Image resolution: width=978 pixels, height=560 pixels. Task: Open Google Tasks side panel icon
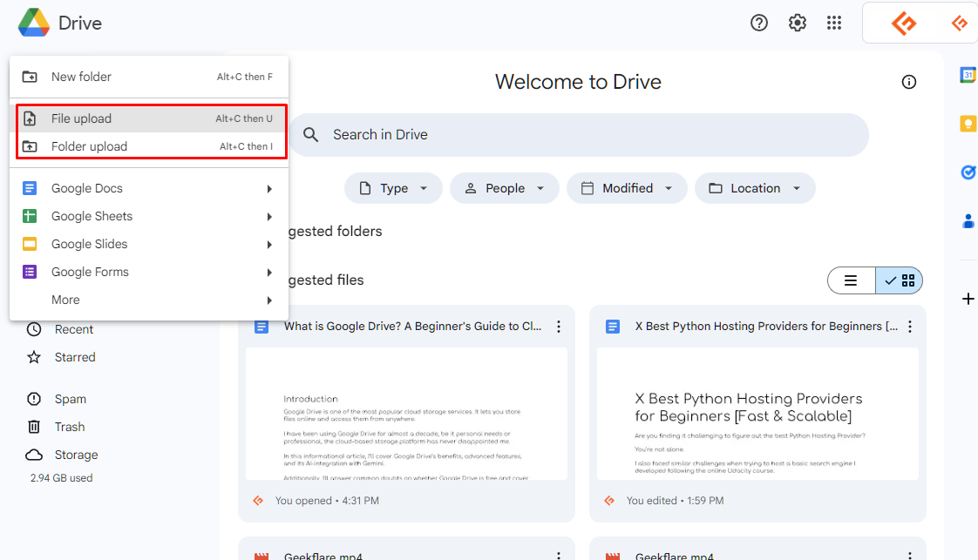click(x=968, y=172)
